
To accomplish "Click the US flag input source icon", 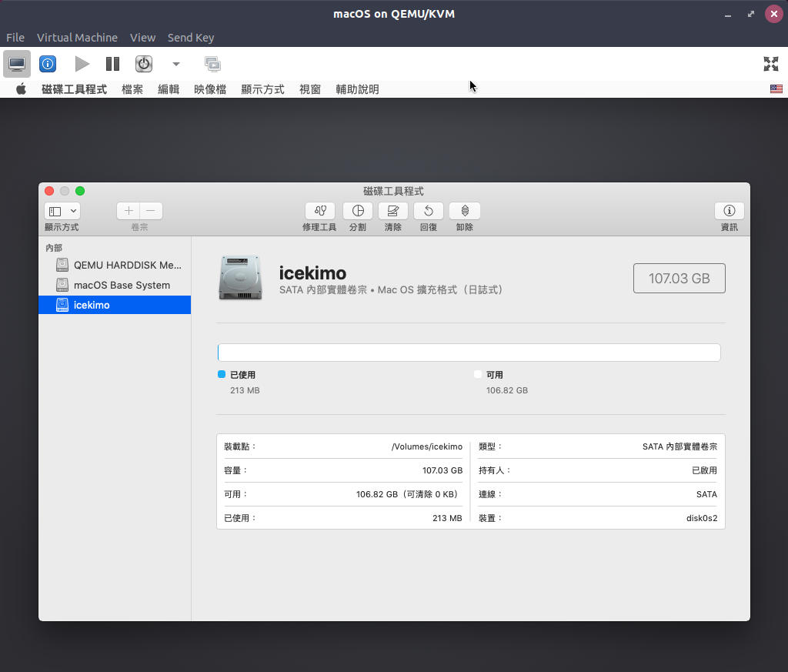I will tap(776, 89).
